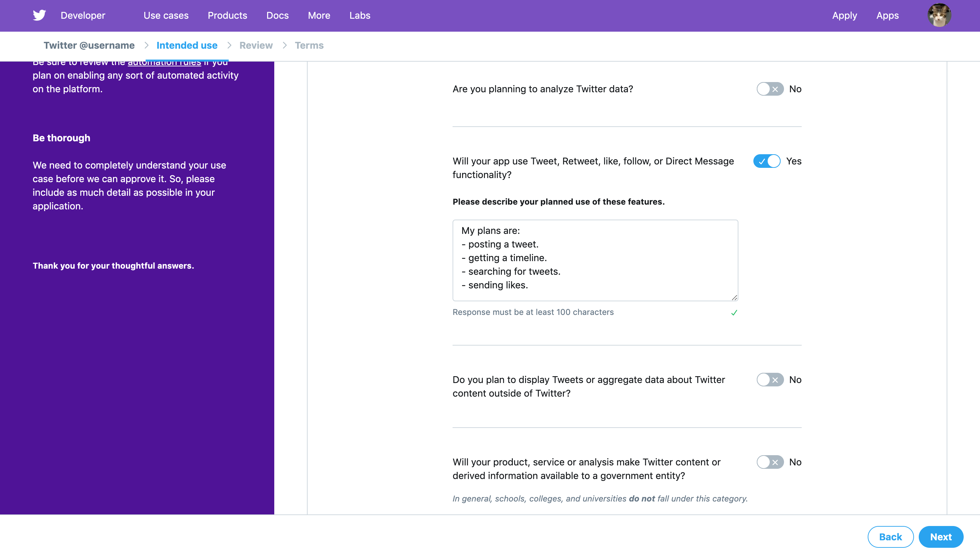The image size is (980, 558).
Task: Jump to the Review step
Action: click(256, 45)
